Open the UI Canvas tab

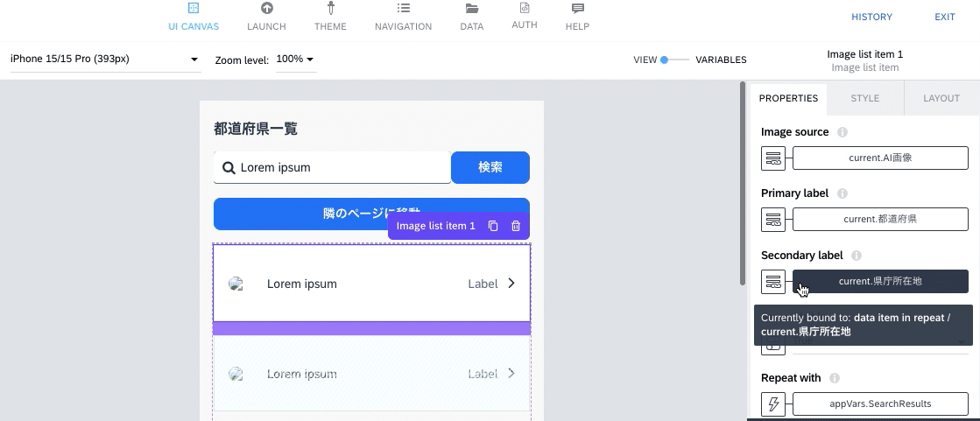pyautogui.click(x=194, y=17)
